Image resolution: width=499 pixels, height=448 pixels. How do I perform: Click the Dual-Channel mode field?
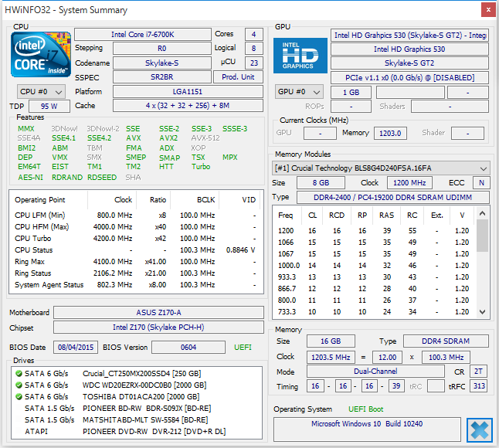point(375,371)
